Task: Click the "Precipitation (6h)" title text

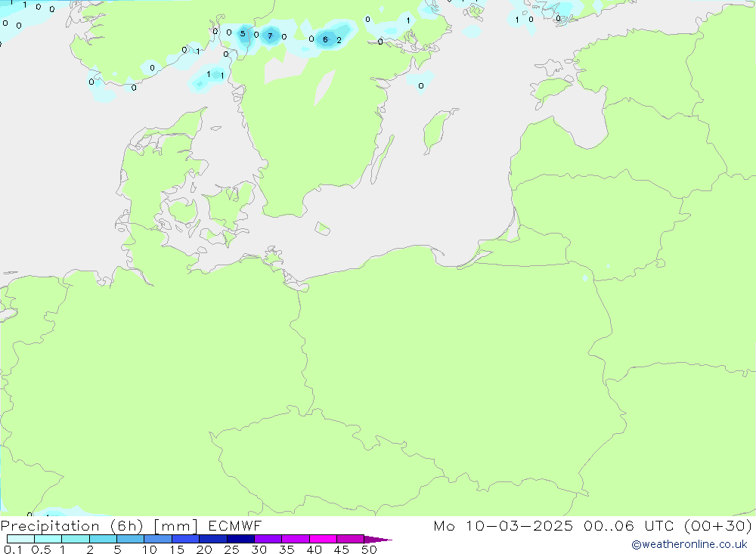Action: pos(72,526)
